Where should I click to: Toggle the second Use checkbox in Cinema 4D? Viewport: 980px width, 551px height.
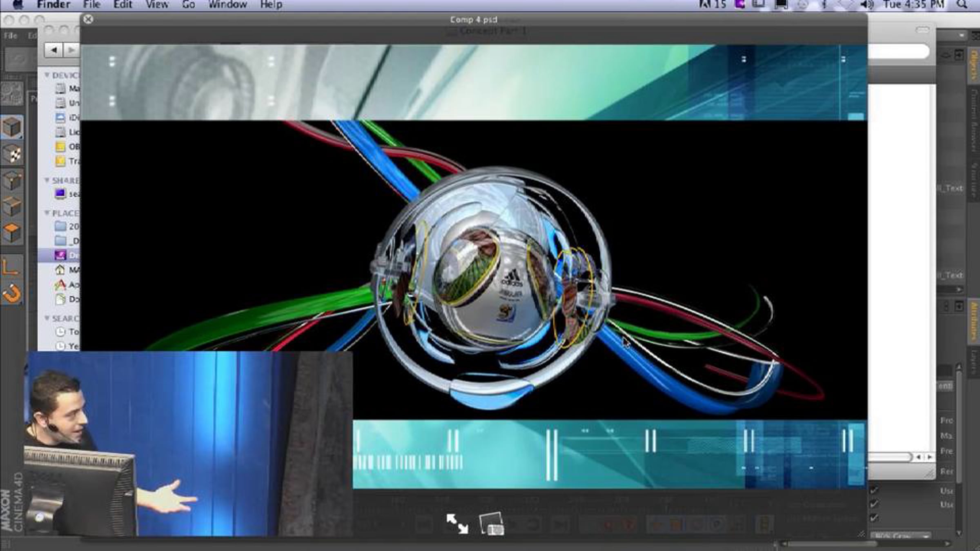point(874,504)
